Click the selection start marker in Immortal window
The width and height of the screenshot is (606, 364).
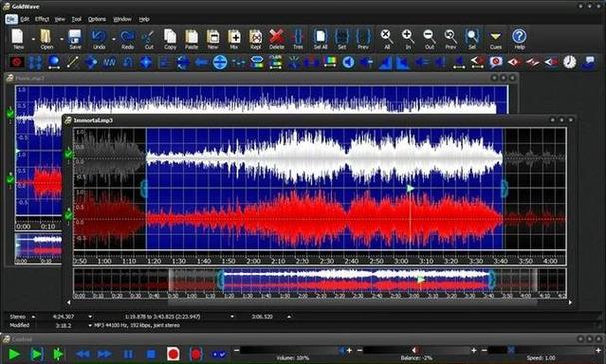(x=144, y=188)
